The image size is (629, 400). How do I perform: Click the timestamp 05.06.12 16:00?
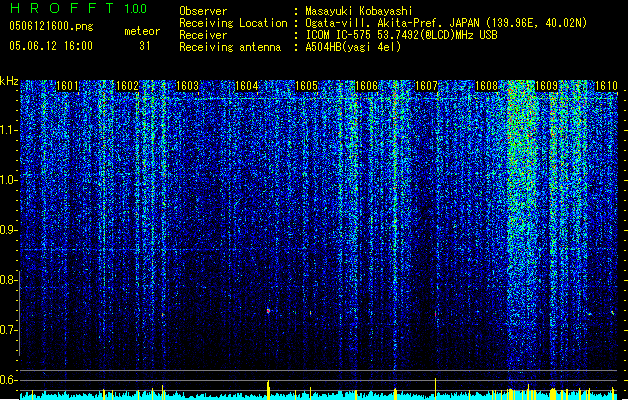51,46
